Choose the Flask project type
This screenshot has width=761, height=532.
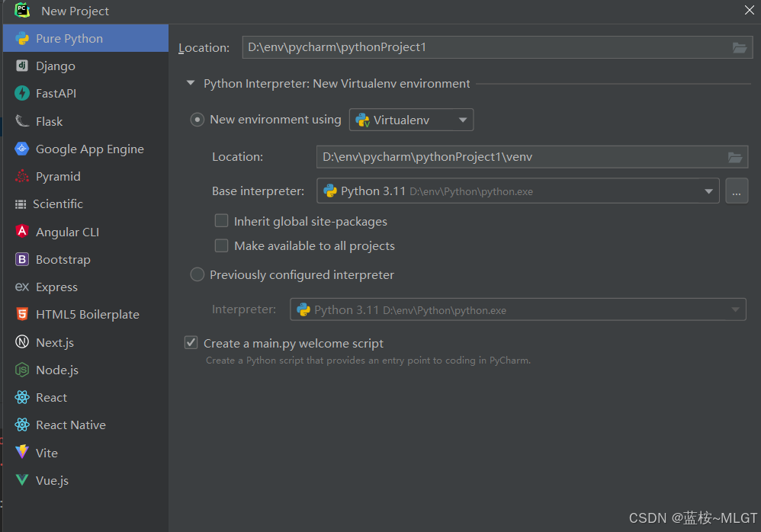pos(85,120)
